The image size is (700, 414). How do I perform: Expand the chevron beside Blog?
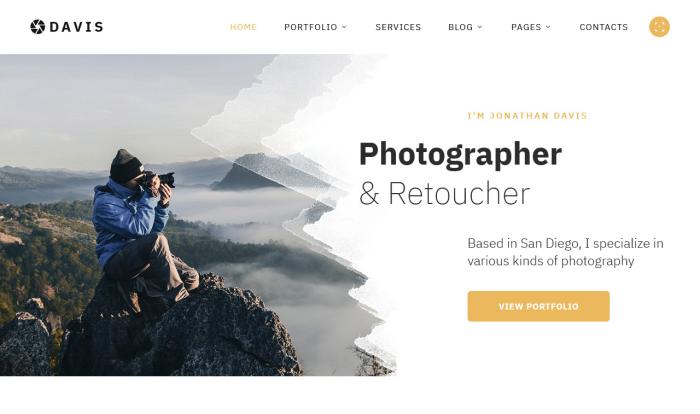480,27
